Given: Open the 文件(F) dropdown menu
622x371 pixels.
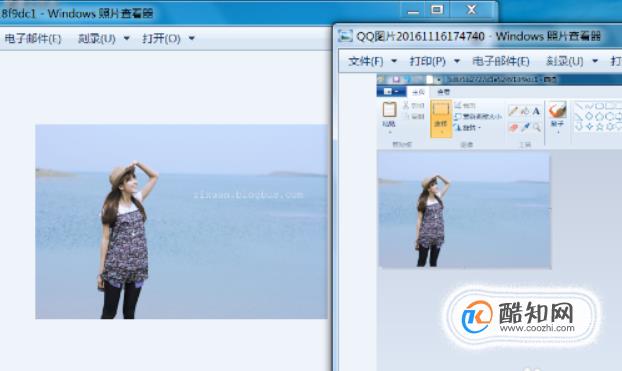Looking at the screenshot, I should (x=372, y=62).
